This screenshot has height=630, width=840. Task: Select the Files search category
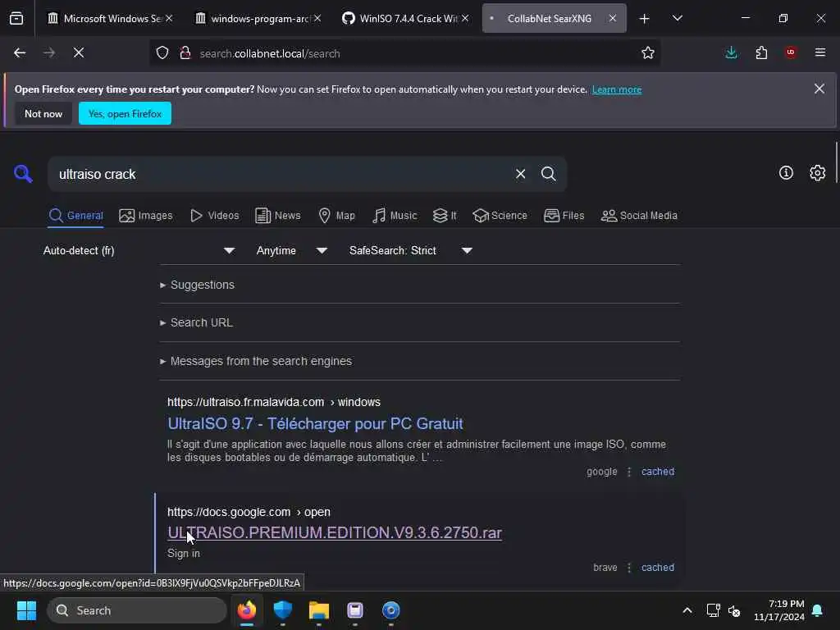(x=564, y=216)
